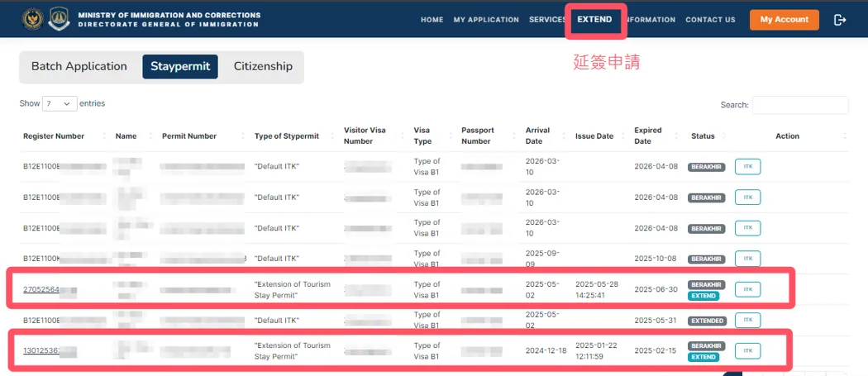Click the logout icon in the header

point(840,20)
